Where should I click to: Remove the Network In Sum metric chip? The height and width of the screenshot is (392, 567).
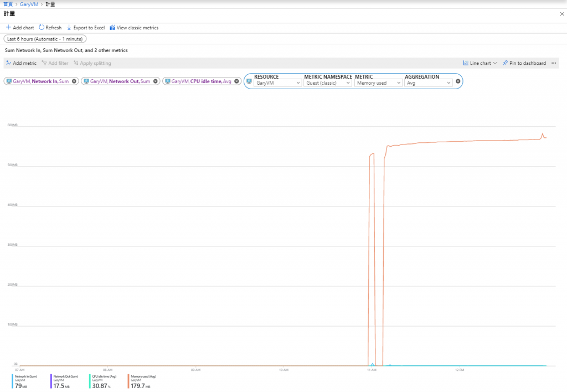[74, 81]
